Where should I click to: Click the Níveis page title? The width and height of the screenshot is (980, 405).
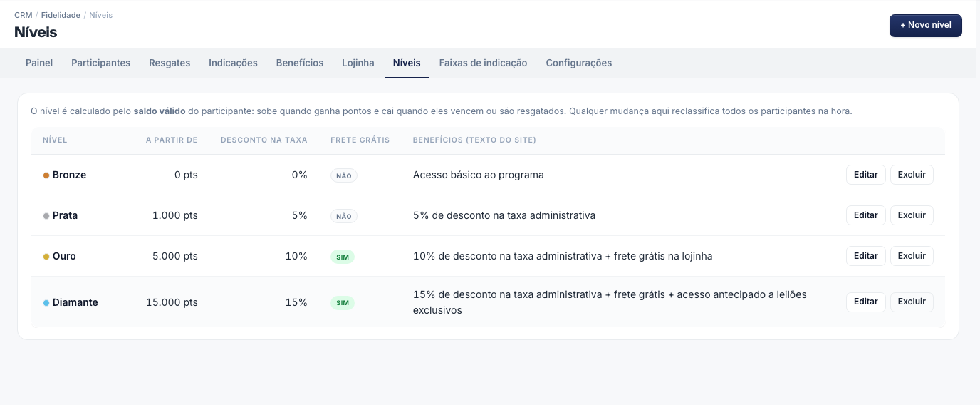pos(36,32)
